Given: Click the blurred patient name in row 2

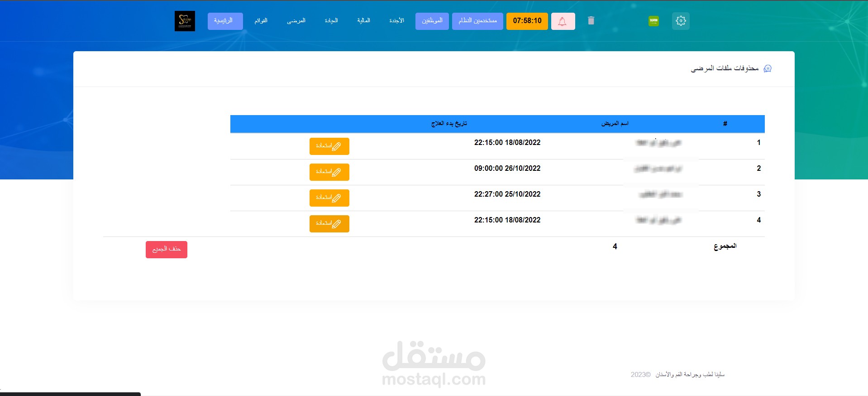Looking at the screenshot, I should (x=658, y=169).
